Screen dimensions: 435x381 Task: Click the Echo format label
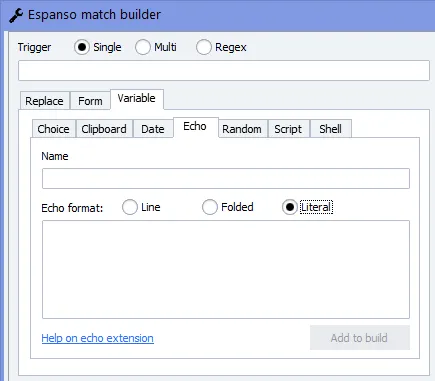pyautogui.click(x=72, y=208)
